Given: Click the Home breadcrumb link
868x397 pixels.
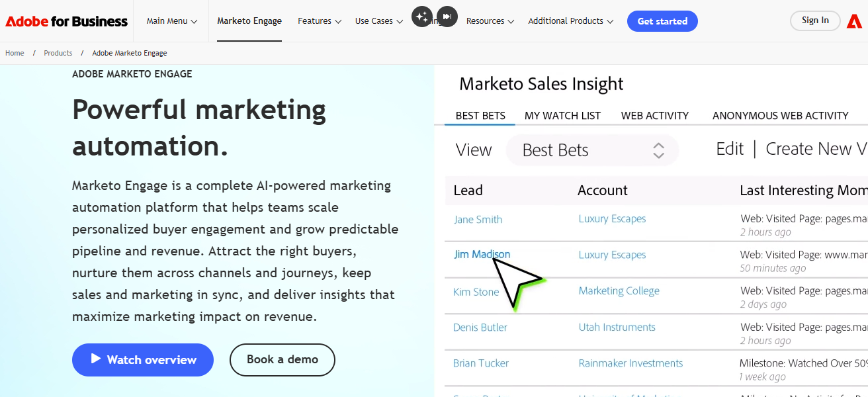Looking at the screenshot, I should coord(14,53).
